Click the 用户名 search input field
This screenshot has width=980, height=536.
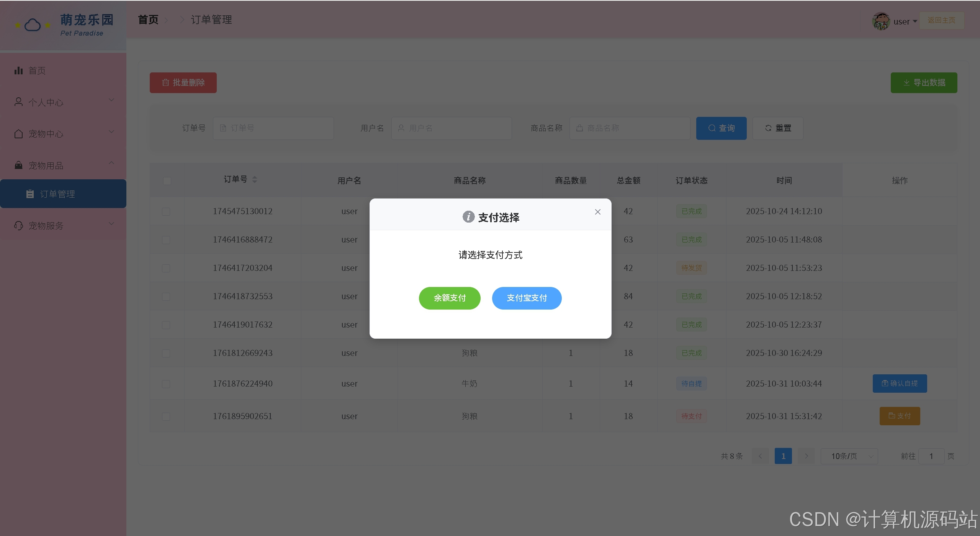451,128
